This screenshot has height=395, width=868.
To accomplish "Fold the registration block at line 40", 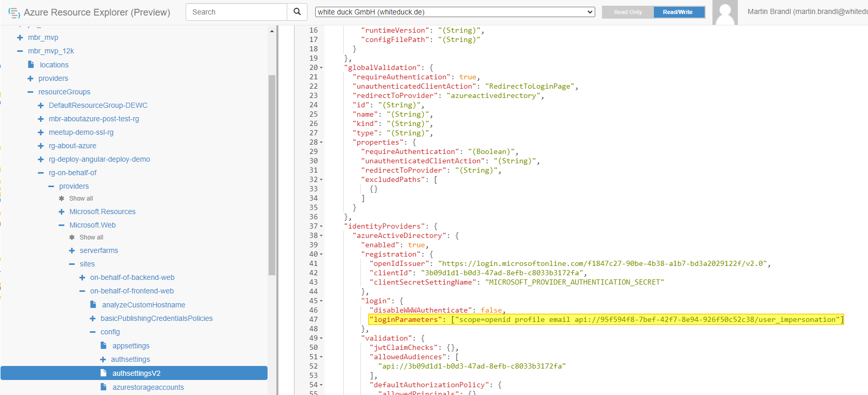I will [x=321, y=255].
